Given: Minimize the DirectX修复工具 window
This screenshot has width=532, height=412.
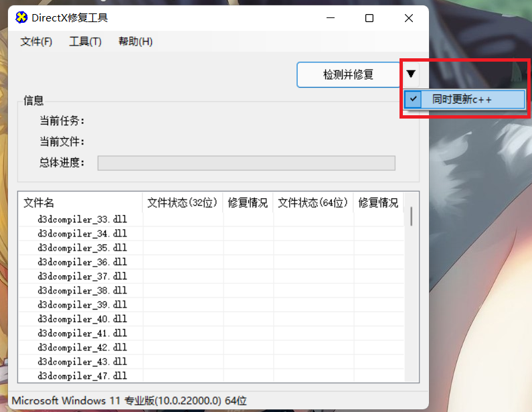Looking at the screenshot, I should coord(329,18).
